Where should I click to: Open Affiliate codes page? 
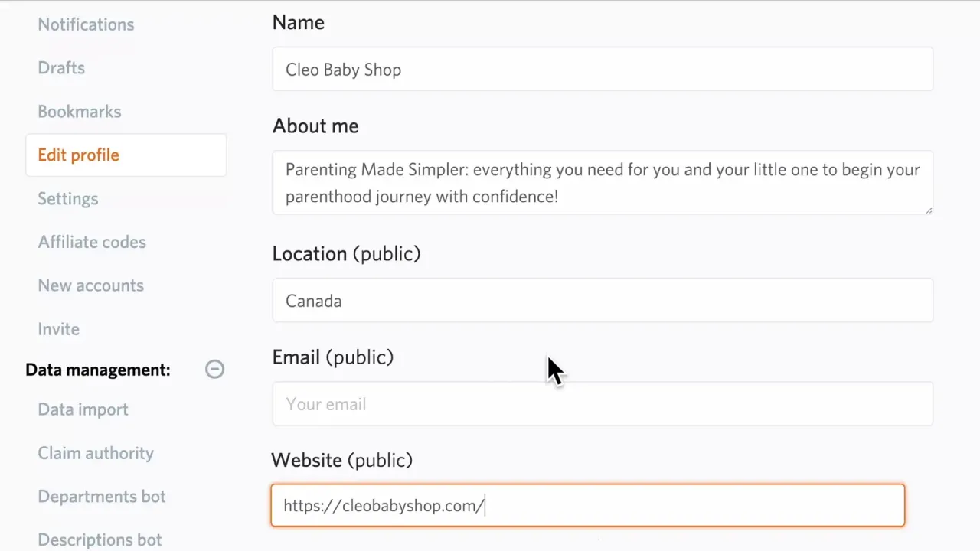point(92,243)
